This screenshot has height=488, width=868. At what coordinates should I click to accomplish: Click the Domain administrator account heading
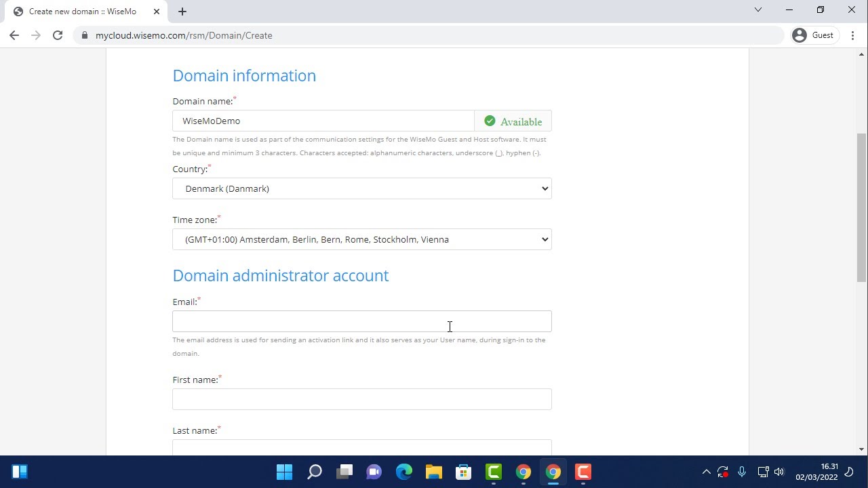pos(281,275)
